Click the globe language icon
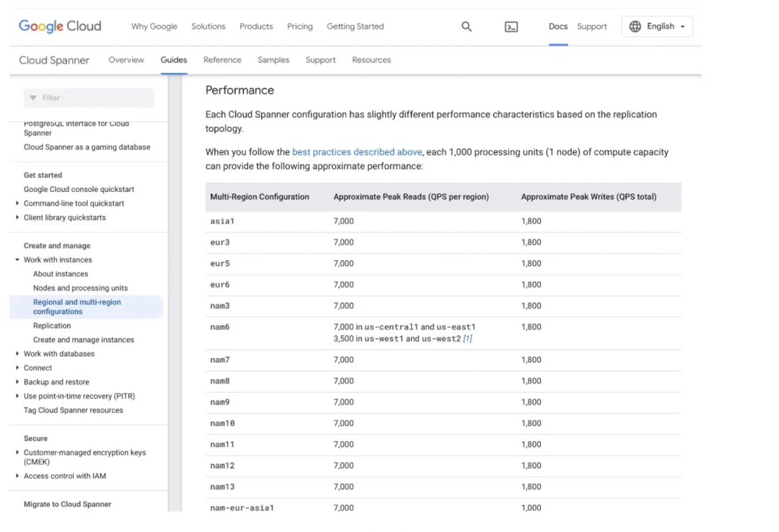The image size is (779, 532). pyautogui.click(x=635, y=27)
